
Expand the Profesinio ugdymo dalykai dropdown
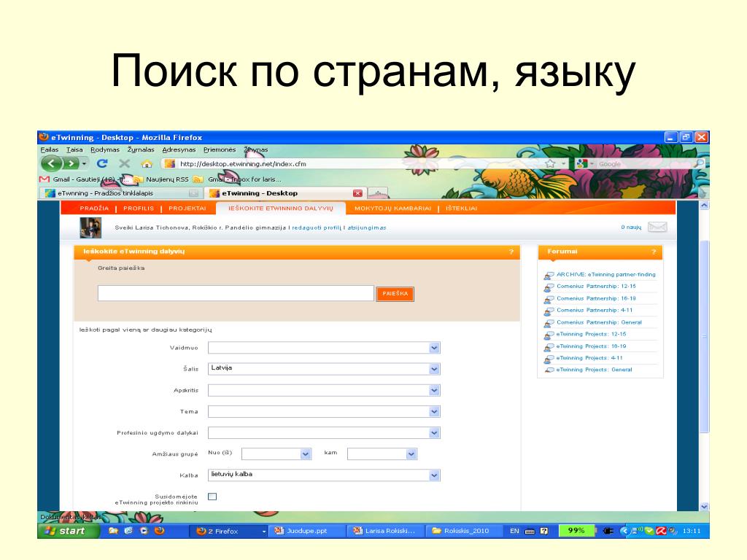pos(324,433)
